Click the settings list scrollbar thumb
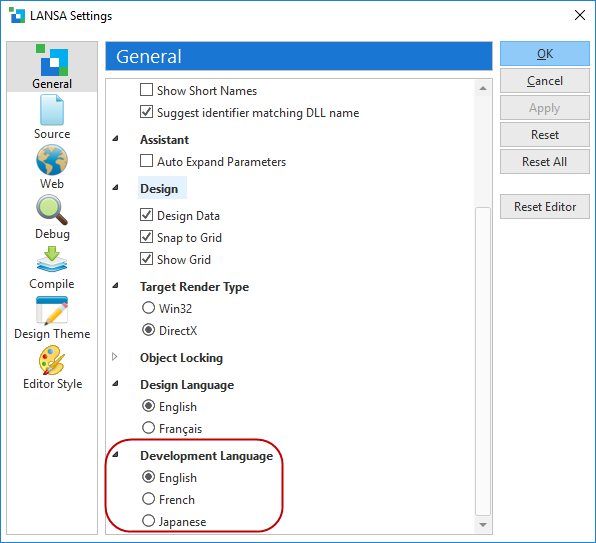 pos(483,361)
